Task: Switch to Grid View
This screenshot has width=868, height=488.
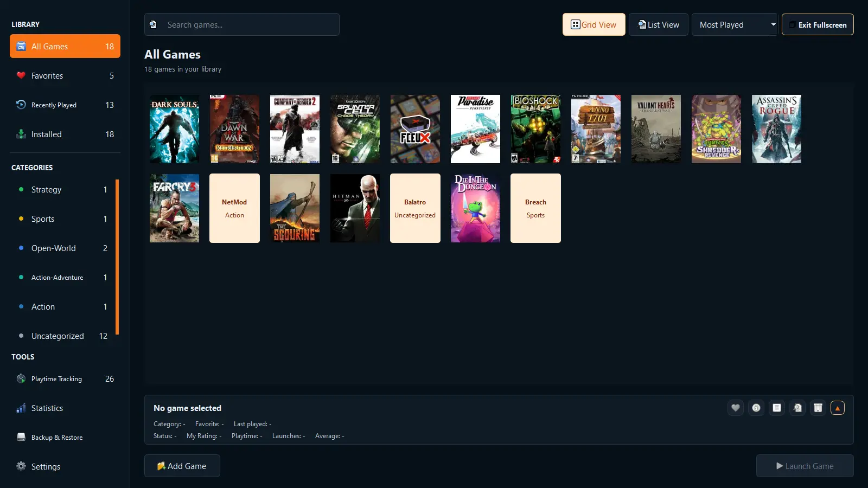Action: coord(594,24)
